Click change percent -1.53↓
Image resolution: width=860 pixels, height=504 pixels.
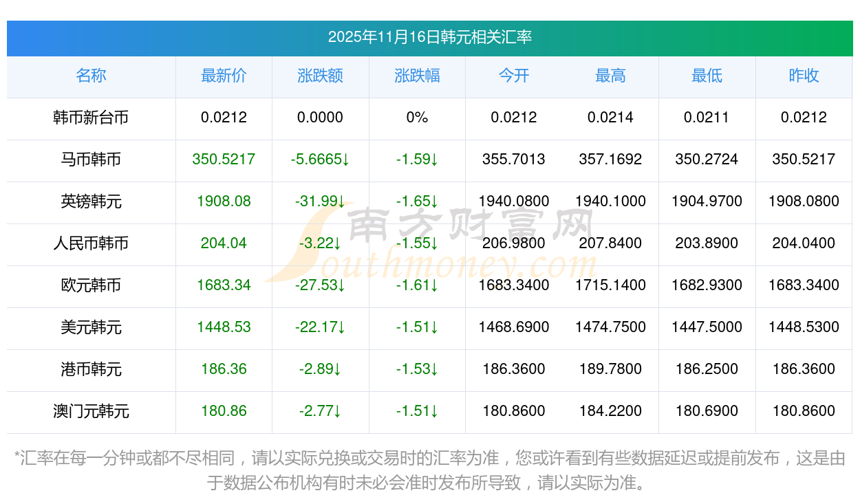coord(417,369)
